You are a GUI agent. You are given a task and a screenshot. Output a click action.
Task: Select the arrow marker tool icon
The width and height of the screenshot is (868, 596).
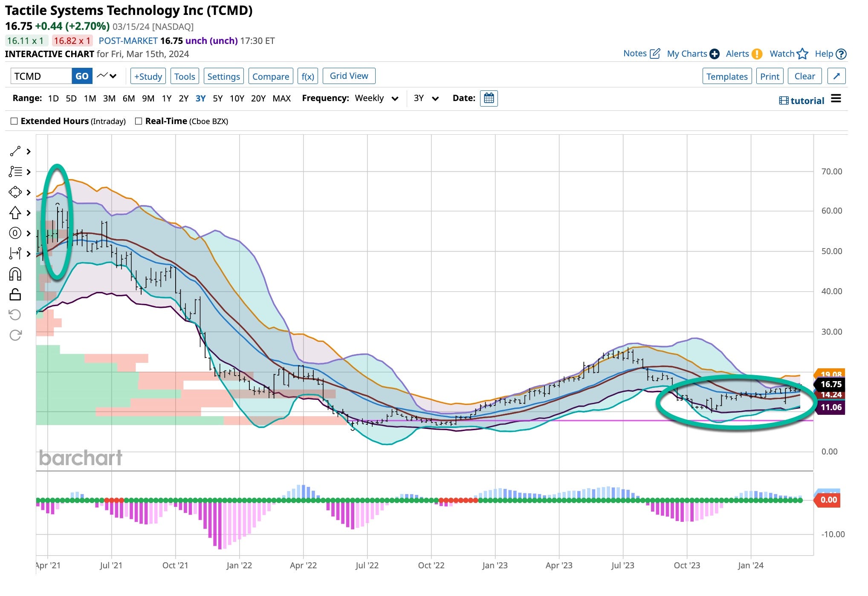pos(15,213)
